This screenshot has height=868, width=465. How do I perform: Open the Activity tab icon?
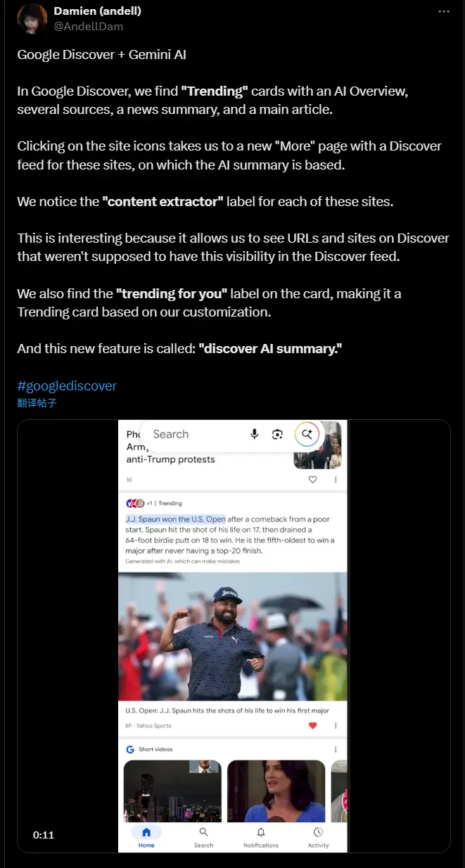coord(319,837)
